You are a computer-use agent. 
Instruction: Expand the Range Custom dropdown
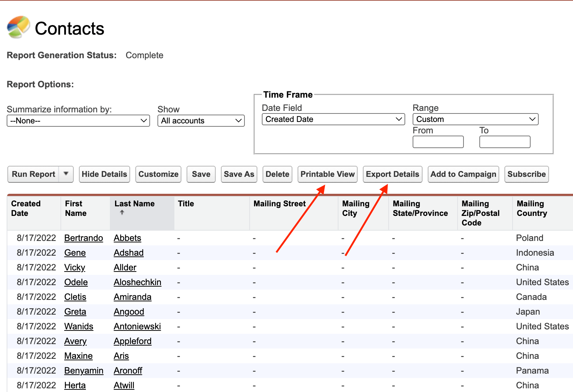tap(475, 119)
